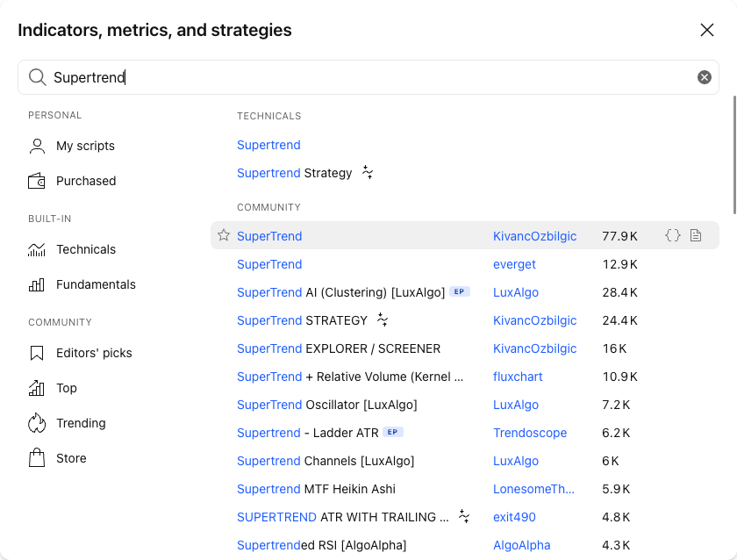View source code braces icon for SuperTrend
This screenshot has width=737, height=560.
pos(673,235)
